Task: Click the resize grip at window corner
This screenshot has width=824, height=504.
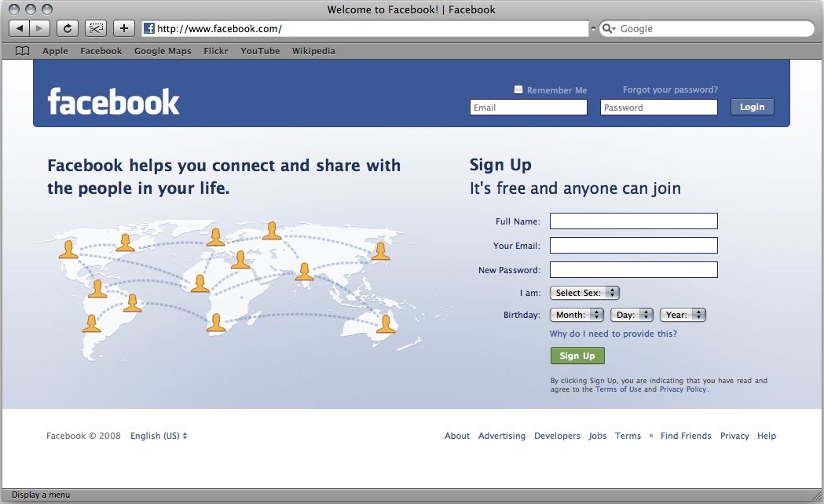Action: pyautogui.click(x=817, y=495)
